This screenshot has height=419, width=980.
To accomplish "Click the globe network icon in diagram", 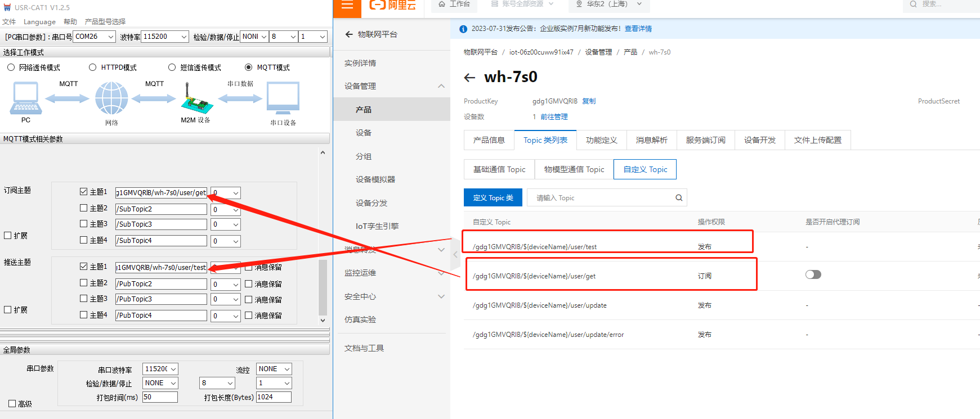I will (x=111, y=98).
